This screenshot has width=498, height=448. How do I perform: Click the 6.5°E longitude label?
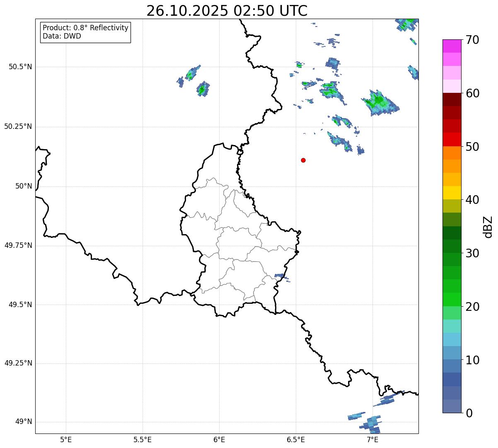(296, 439)
